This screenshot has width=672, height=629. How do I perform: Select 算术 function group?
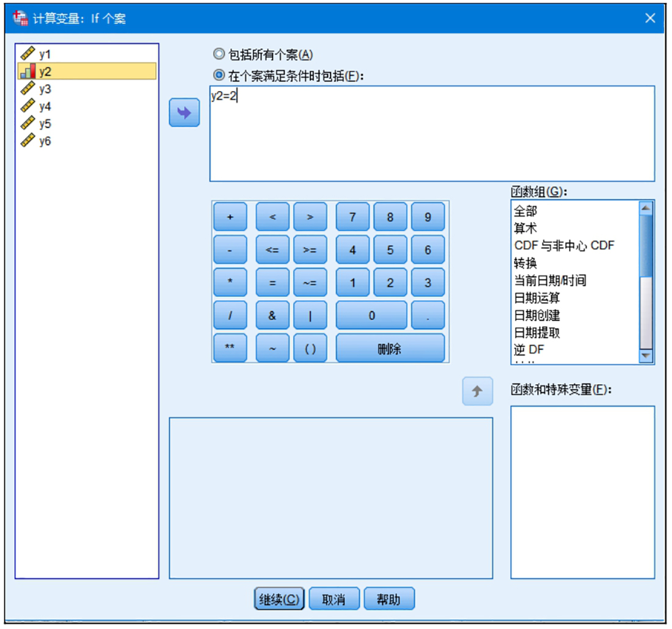575,228
